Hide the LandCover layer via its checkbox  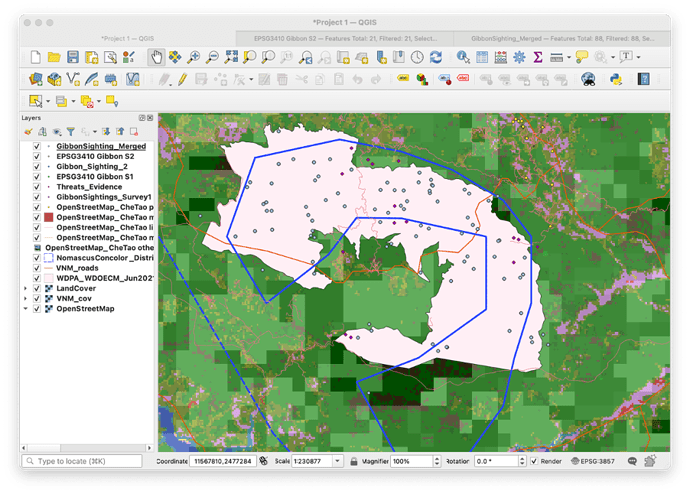click(37, 288)
